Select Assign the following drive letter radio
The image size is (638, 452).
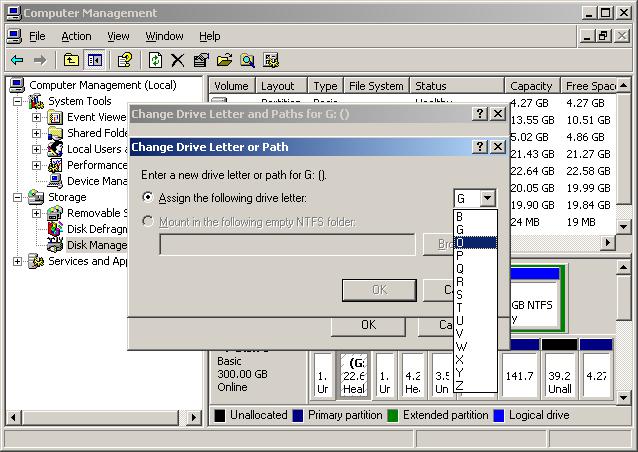pyautogui.click(x=149, y=198)
